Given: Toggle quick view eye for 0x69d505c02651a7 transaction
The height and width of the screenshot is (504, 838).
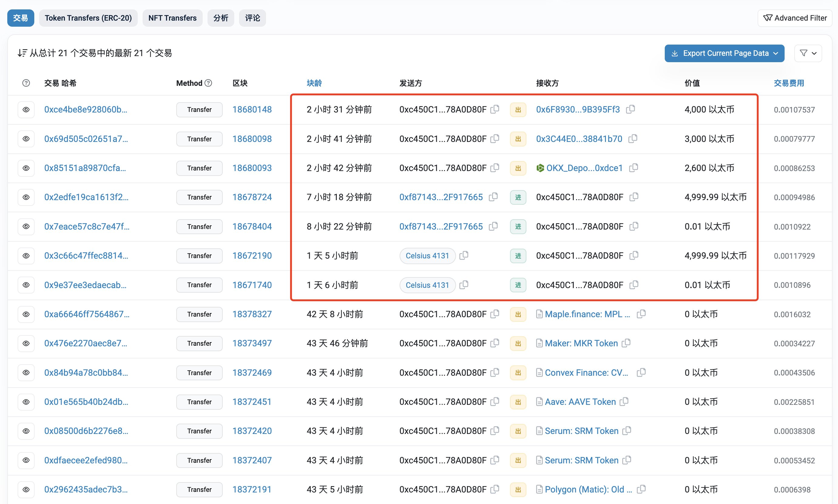Looking at the screenshot, I should point(26,139).
